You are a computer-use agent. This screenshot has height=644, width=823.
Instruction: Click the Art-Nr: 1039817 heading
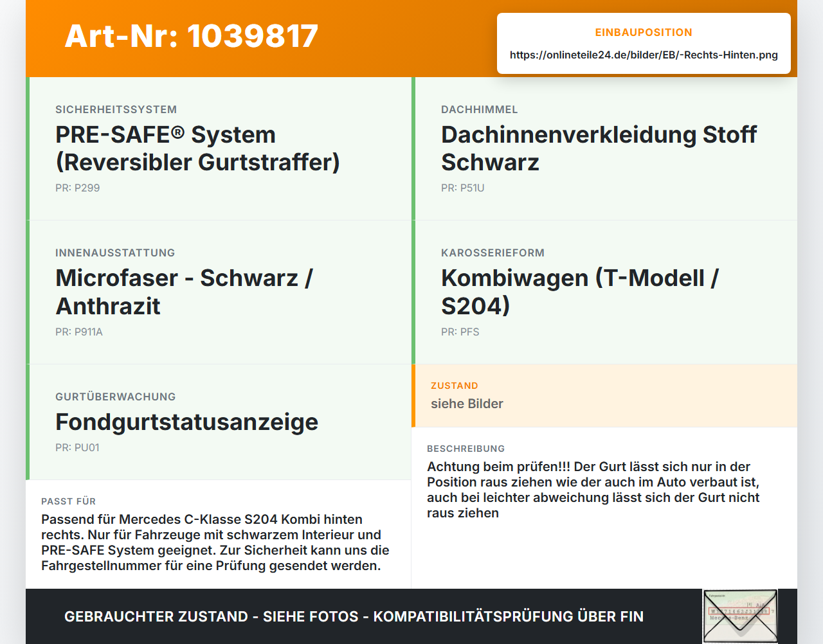point(192,36)
